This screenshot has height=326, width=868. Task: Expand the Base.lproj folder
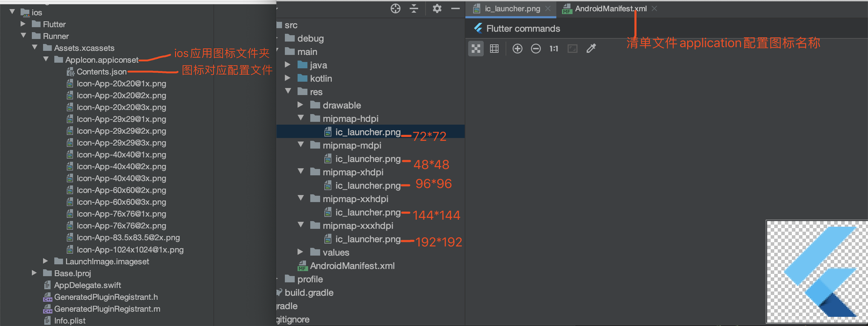tap(34, 273)
